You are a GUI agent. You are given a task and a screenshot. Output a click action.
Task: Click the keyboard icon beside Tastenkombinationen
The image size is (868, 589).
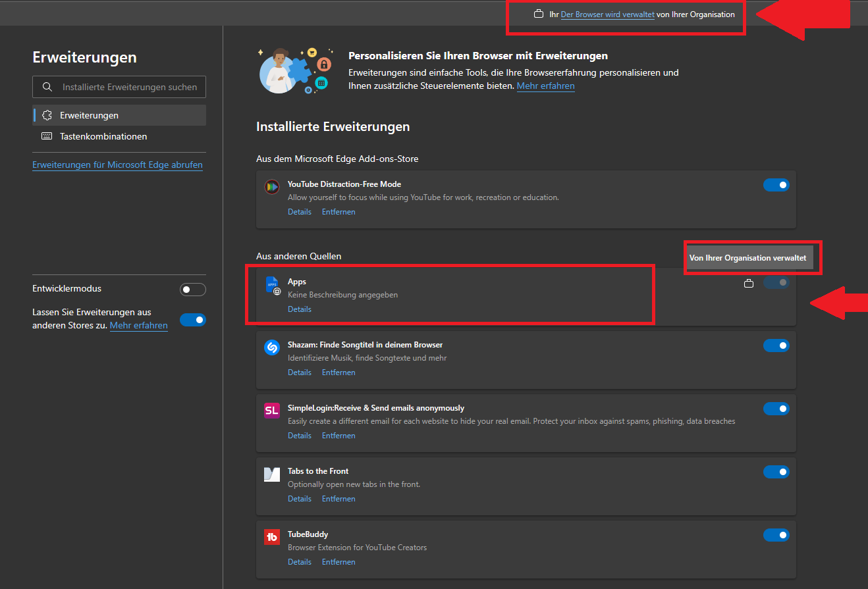tap(47, 136)
